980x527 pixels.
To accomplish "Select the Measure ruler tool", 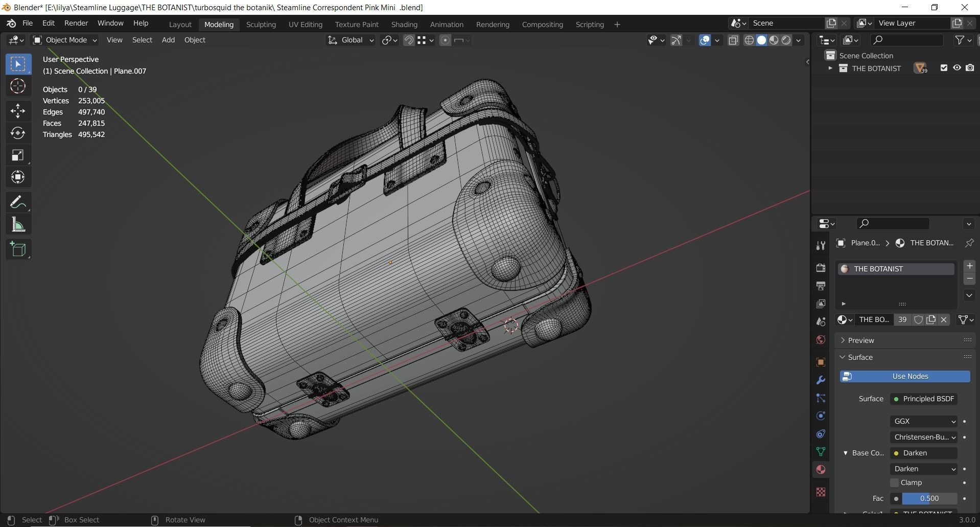I will click(x=18, y=225).
